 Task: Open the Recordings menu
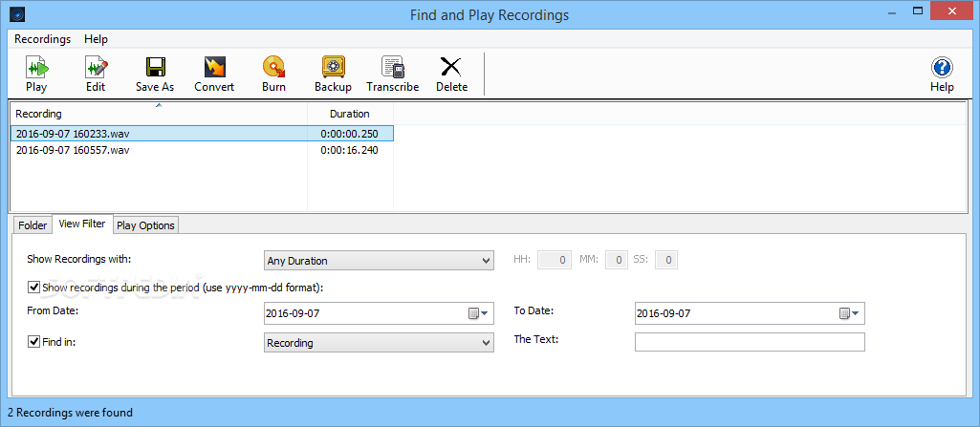[x=42, y=39]
